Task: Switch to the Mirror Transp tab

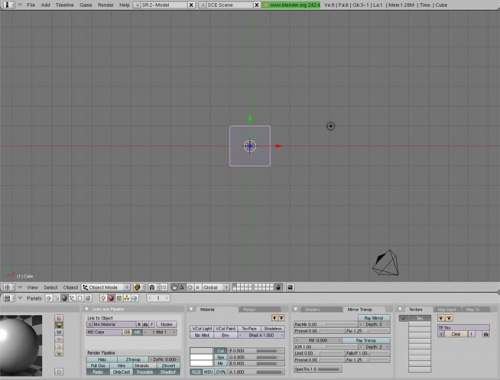Action: pos(359,310)
